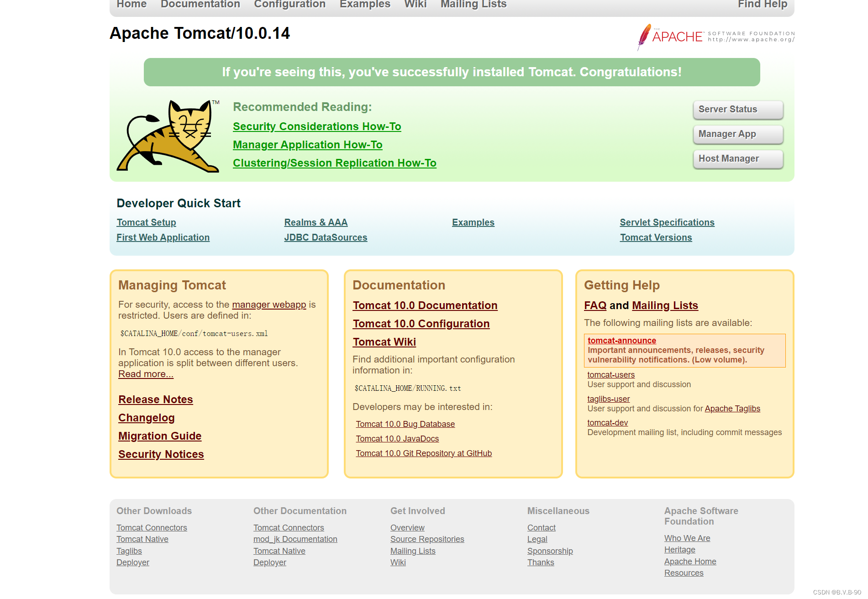Open Apache Home link in footer
This screenshot has width=868, height=599.
pos(690,562)
